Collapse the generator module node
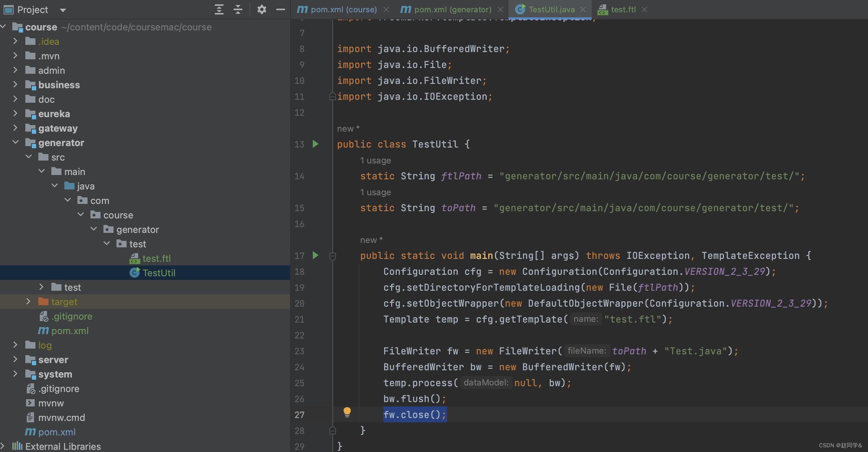Viewport: 868px width, 452px height. point(16,142)
